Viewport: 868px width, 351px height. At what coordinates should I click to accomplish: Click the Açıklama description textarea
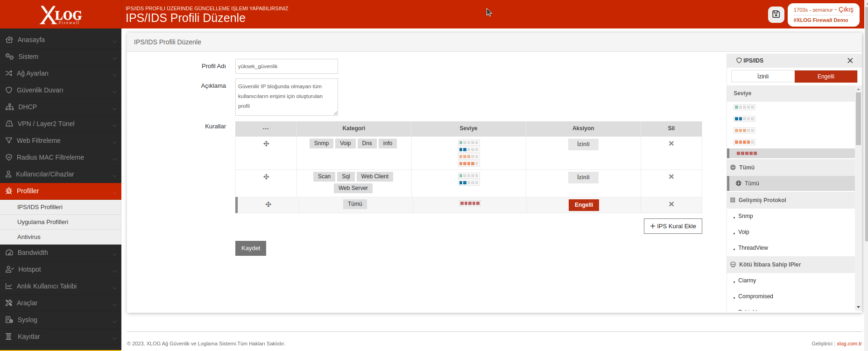click(287, 97)
